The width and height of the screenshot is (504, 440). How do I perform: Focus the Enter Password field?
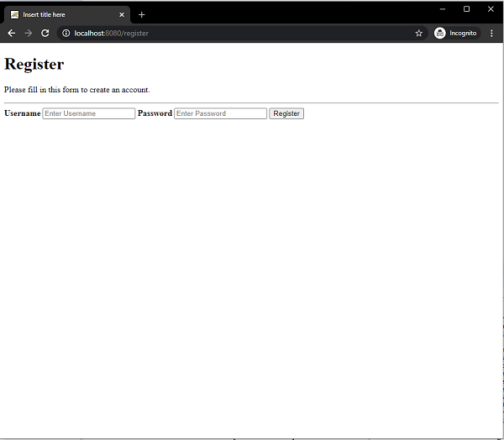click(220, 113)
